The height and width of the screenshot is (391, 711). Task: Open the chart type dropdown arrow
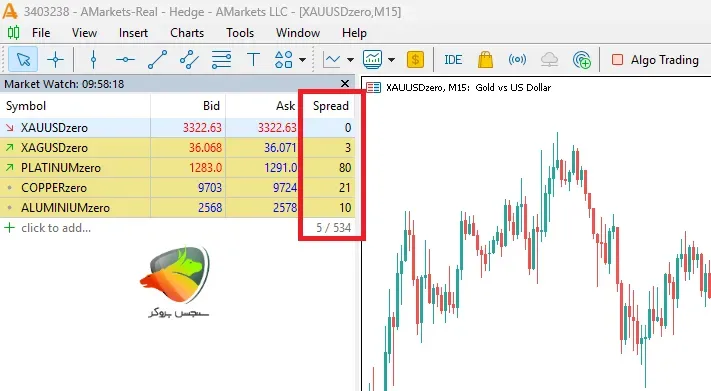coord(350,60)
